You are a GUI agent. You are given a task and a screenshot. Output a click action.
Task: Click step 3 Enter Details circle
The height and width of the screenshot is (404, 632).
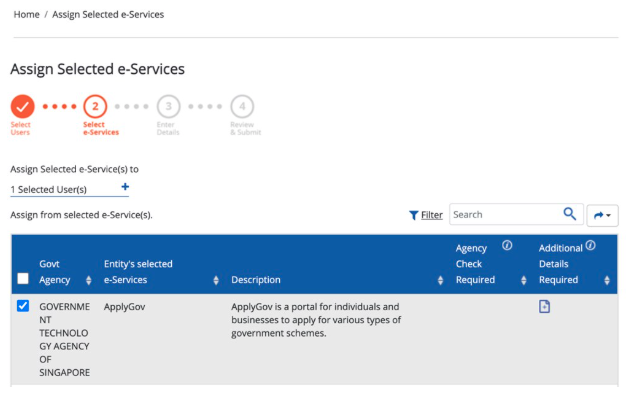168,106
